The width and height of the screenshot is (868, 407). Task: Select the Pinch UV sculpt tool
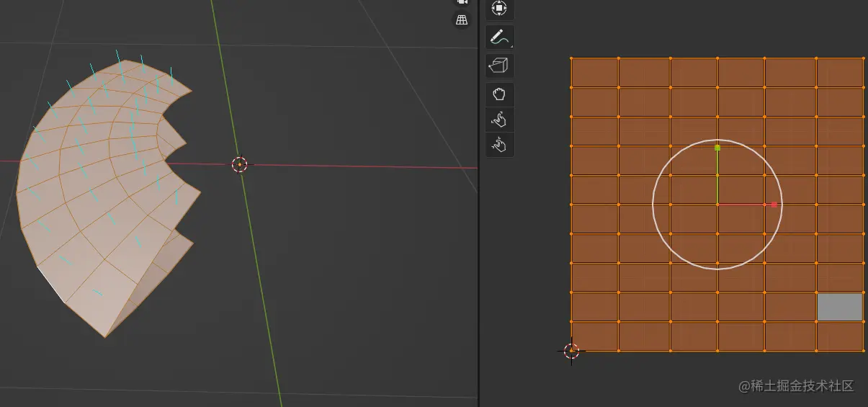tap(499, 145)
